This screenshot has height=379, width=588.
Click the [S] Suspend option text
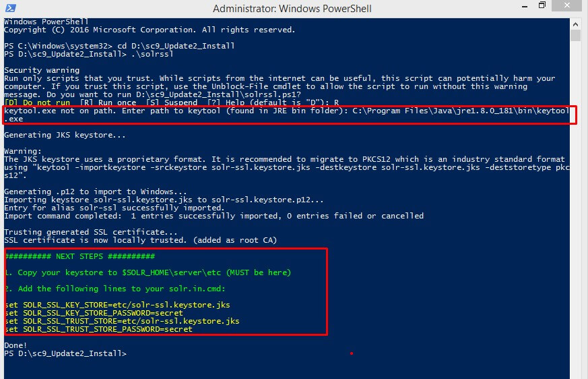[x=171, y=103]
